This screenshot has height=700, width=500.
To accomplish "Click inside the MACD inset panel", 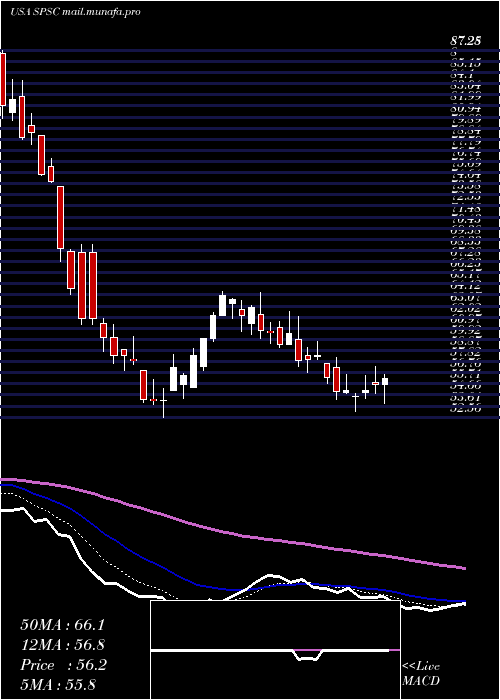I will coord(275,650).
